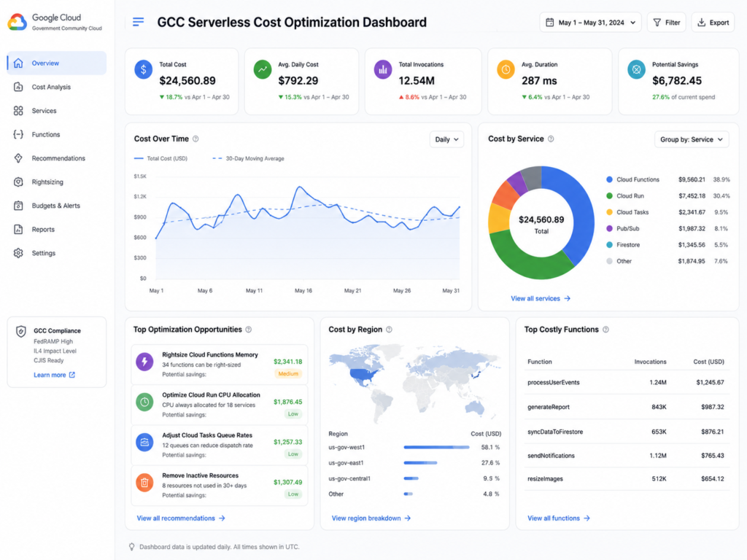Select the resizeImages function row
The width and height of the screenshot is (747, 560).
625,479
